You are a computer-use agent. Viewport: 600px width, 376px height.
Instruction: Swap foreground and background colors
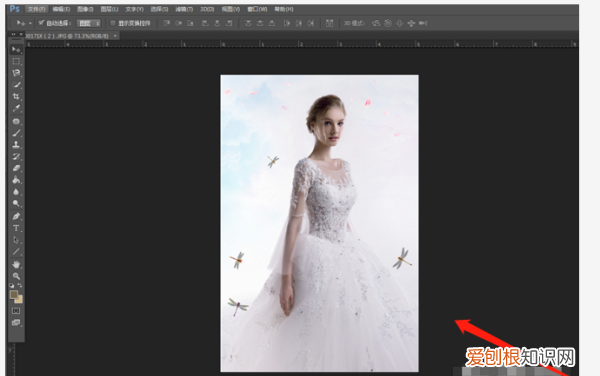tap(20, 285)
